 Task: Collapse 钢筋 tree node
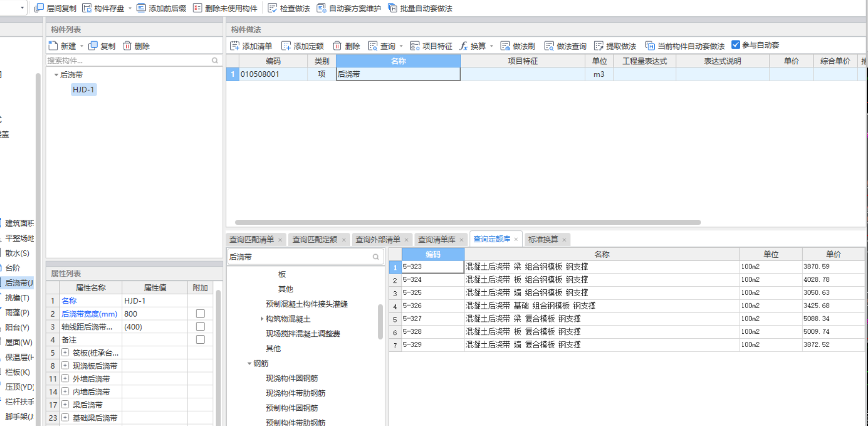click(x=250, y=363)
